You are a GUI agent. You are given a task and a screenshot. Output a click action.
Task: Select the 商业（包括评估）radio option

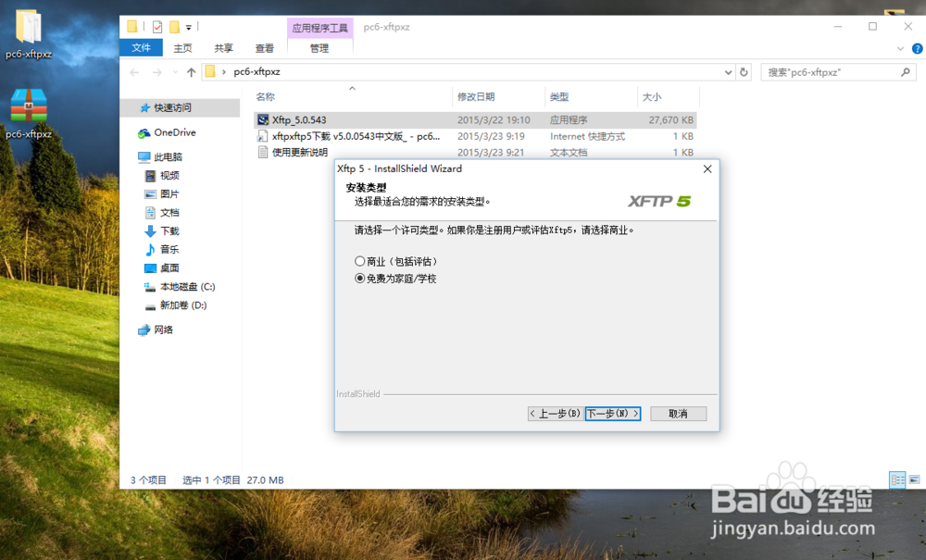coord(359,261)
